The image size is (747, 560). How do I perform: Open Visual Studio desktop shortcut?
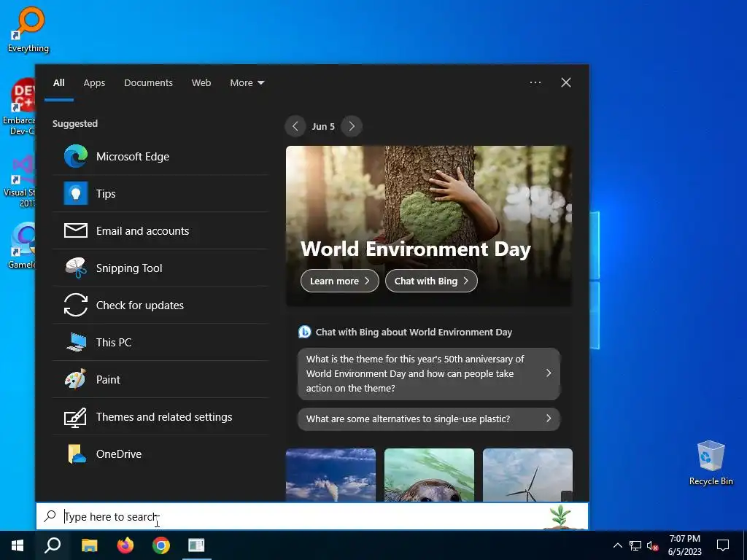[19, 181]
